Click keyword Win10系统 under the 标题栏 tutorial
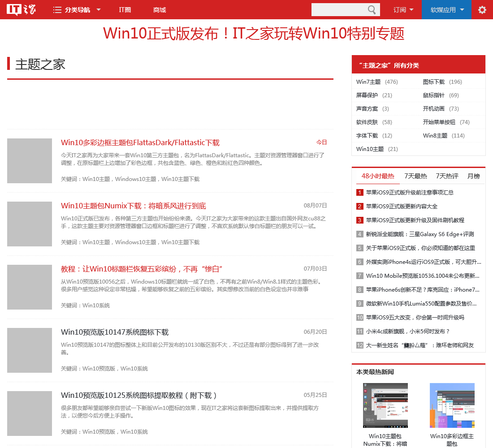The height and width of the screenshot is (448, 493). (96, 306)
